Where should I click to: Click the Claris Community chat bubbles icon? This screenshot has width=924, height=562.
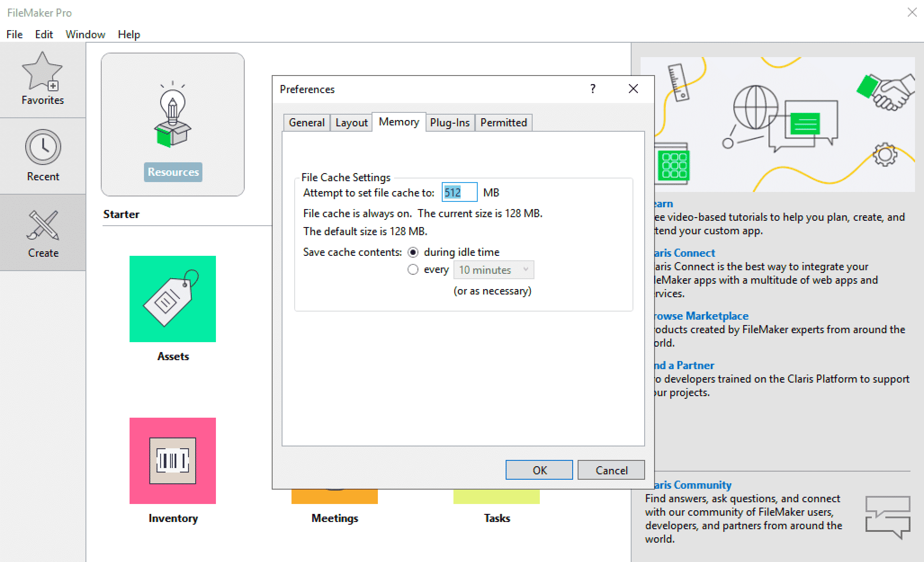[888, 517]
